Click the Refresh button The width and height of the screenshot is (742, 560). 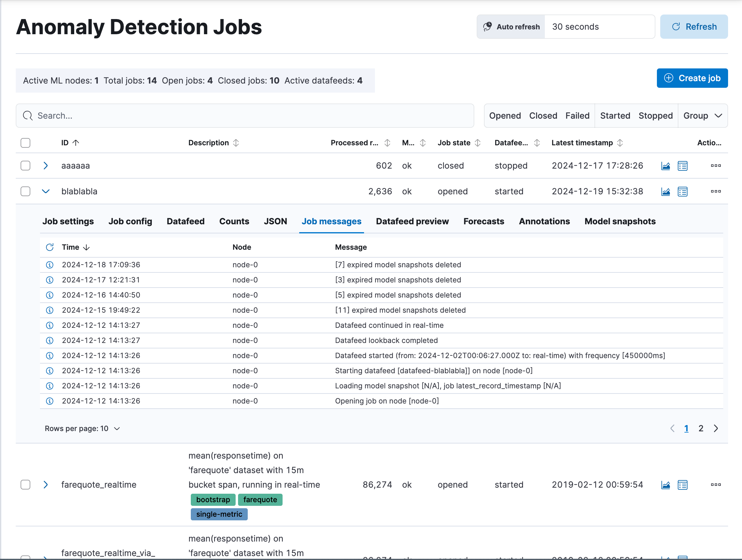[x=694, y=27]
